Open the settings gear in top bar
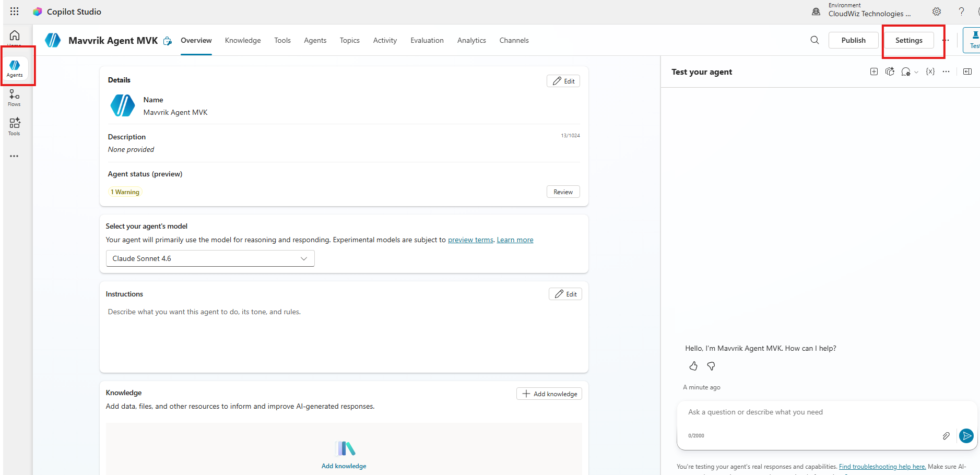Screen dimensions: 980x475 tap(937, 11)
